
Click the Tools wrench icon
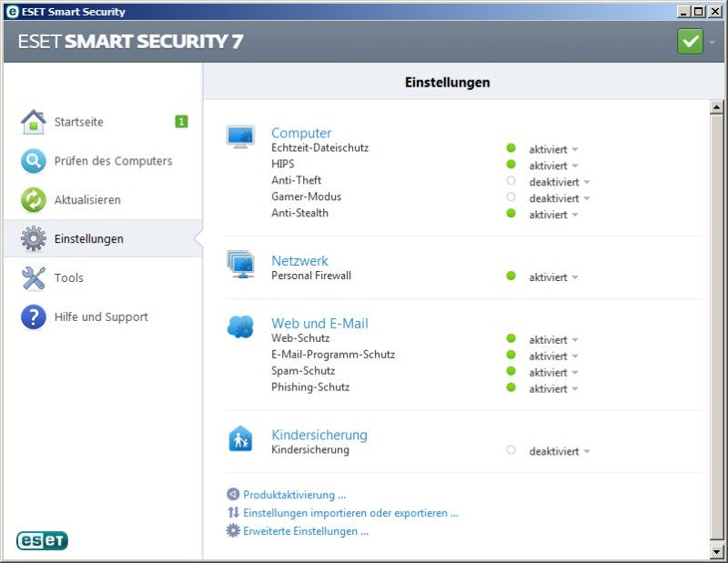tap(34, 277)
